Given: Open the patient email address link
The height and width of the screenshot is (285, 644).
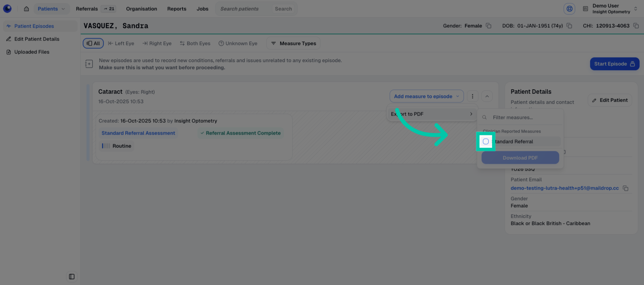Looking at the screenshot, I should coord(565,188).
